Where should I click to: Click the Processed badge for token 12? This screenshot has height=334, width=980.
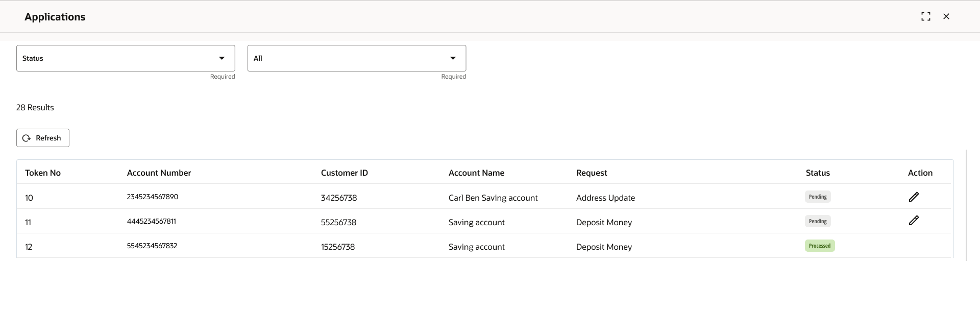pyautogui.click(x=820, y=246)
